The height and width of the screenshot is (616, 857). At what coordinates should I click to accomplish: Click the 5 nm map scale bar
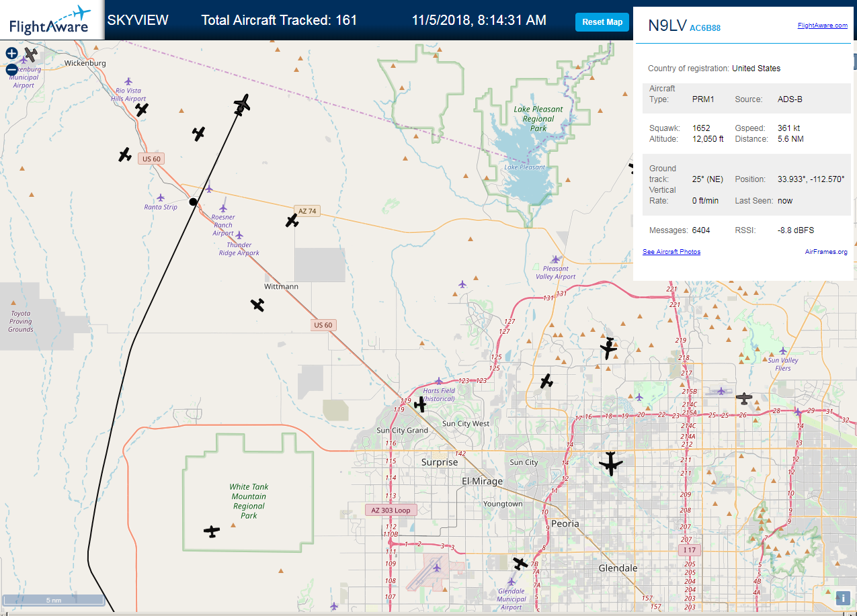coord(54,599)
